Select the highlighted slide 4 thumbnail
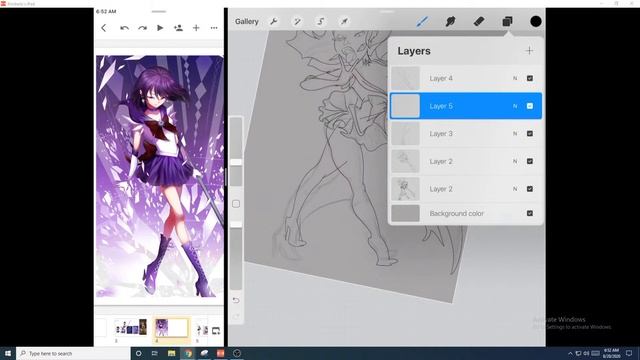Viewport: 640px width, 360px height. 171,327
